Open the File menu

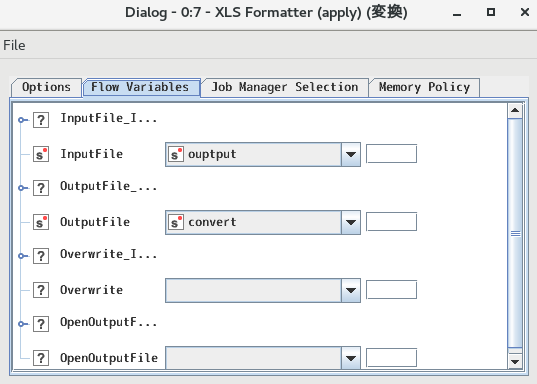pos(14,45)
